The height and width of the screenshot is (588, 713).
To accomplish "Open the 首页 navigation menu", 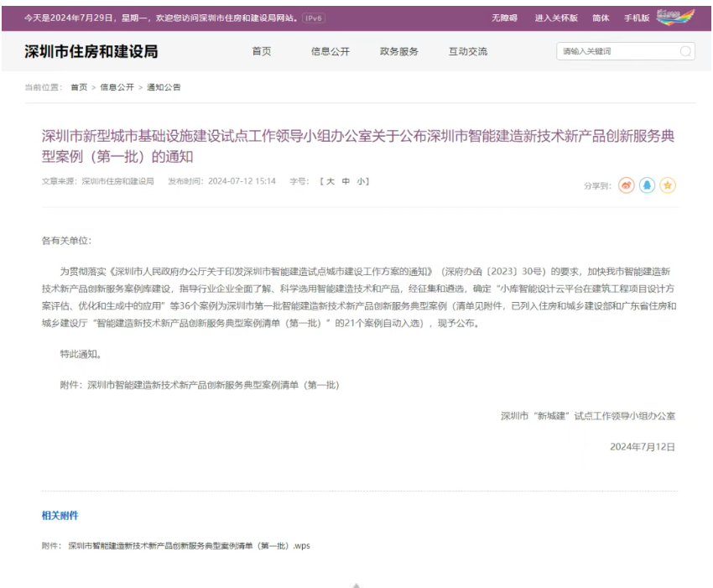I will click(x=262, y=52).
